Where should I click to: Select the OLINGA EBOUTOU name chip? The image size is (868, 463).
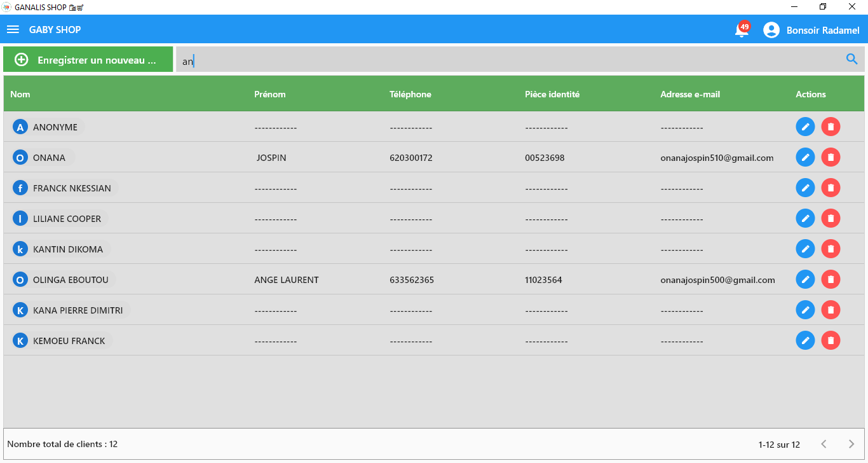64,280
